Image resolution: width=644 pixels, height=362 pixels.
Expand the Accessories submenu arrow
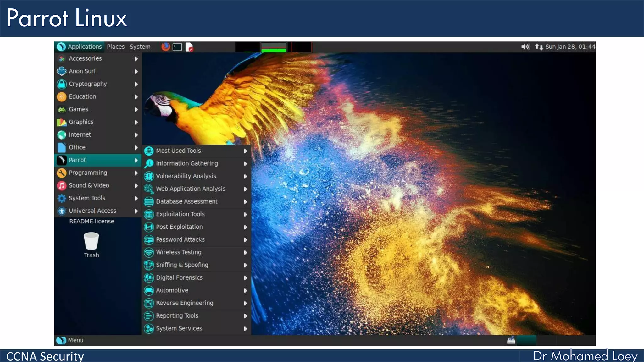136,59
